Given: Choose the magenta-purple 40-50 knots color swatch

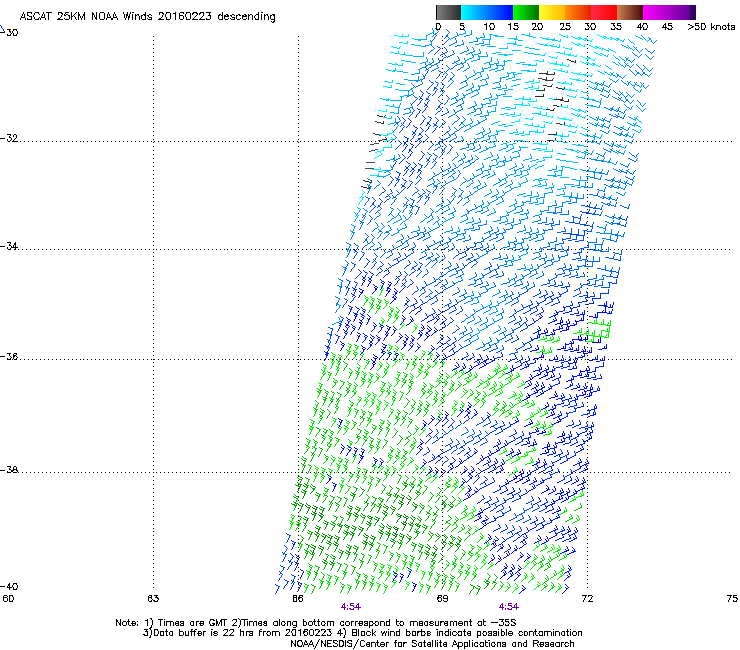Looking at the screenshot, I should pyautogui.click(x=669, y=12).
